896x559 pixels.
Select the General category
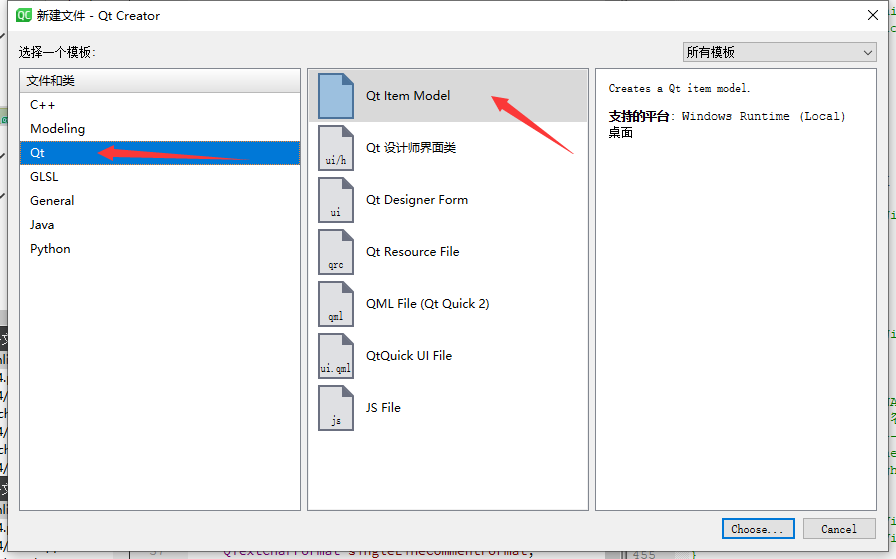coord(160,201)
